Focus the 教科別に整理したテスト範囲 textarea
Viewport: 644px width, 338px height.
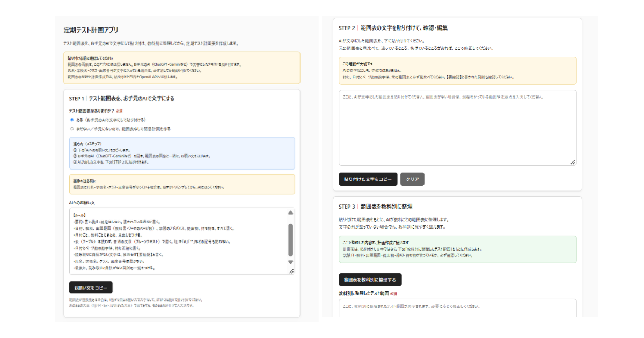457,308
